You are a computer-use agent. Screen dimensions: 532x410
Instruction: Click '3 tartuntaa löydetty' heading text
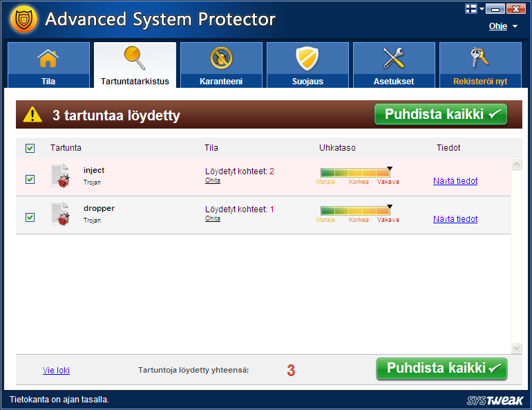tap(116, 115)
